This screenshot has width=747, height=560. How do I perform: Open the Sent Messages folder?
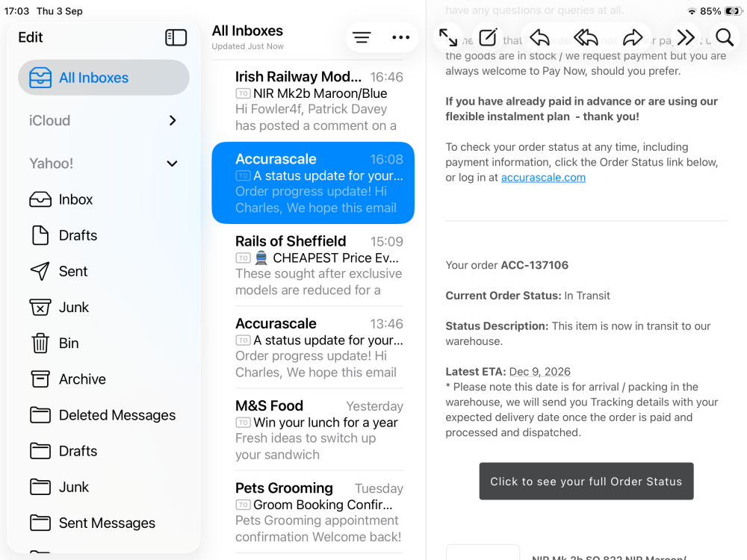click(x=103, y=523)
